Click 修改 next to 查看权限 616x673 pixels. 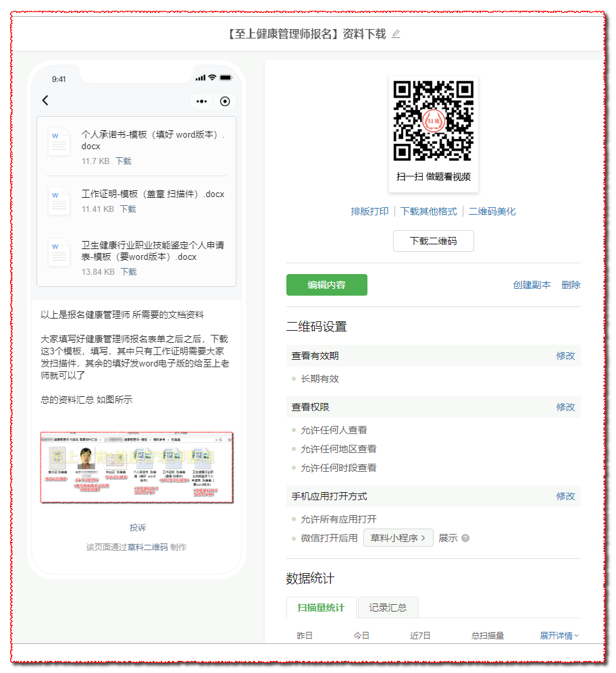click(565, 407)
